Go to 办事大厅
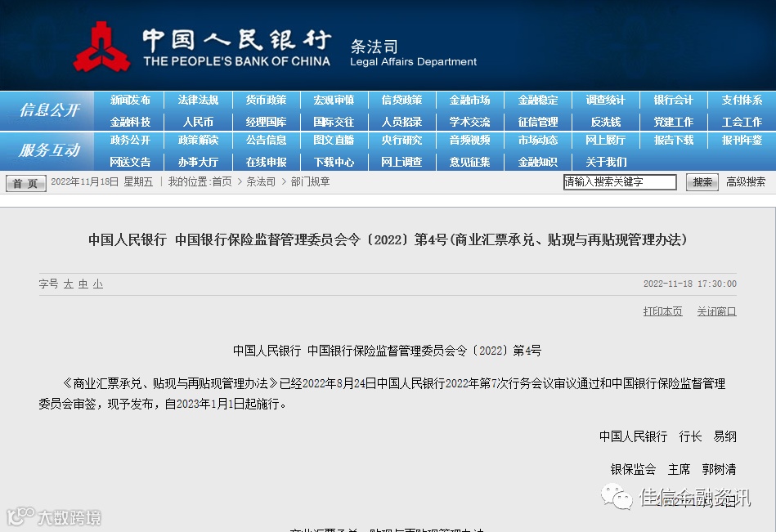 pos(198,162)
